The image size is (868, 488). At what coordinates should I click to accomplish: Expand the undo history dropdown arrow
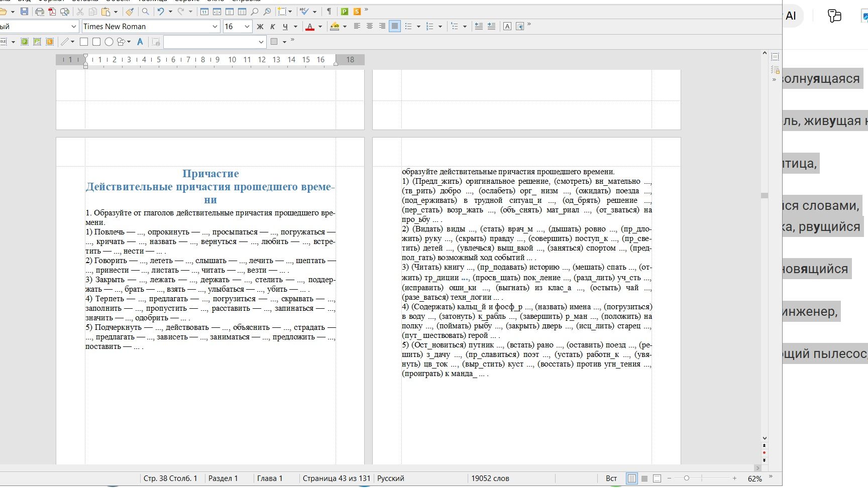(x=171, y=11)
